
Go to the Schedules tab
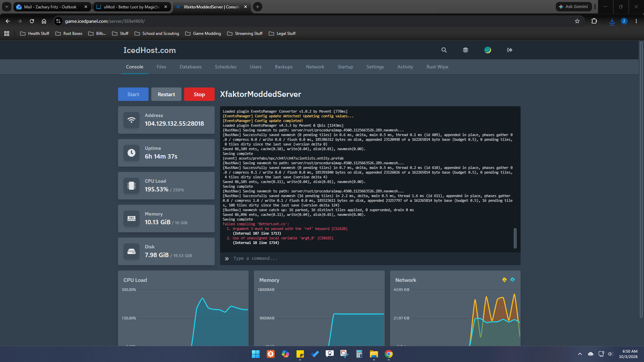pos(226,67)
